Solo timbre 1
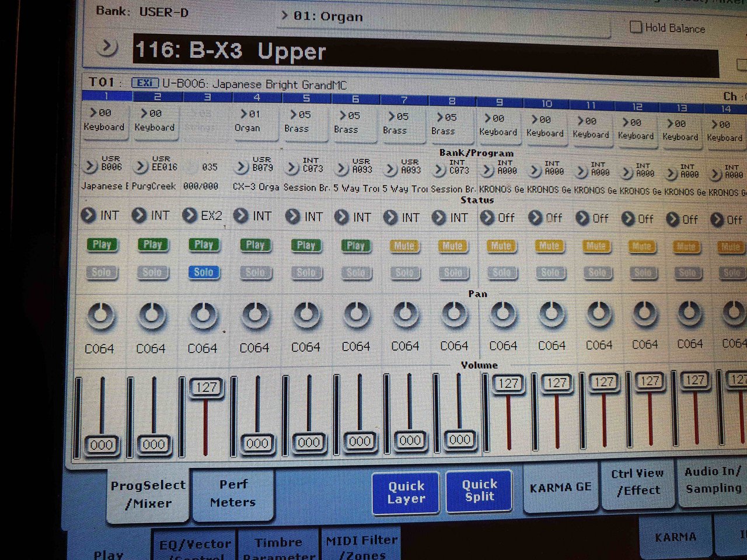Image resolution: width=747 pixels, height=560 pixels. [x=102, y=272]
